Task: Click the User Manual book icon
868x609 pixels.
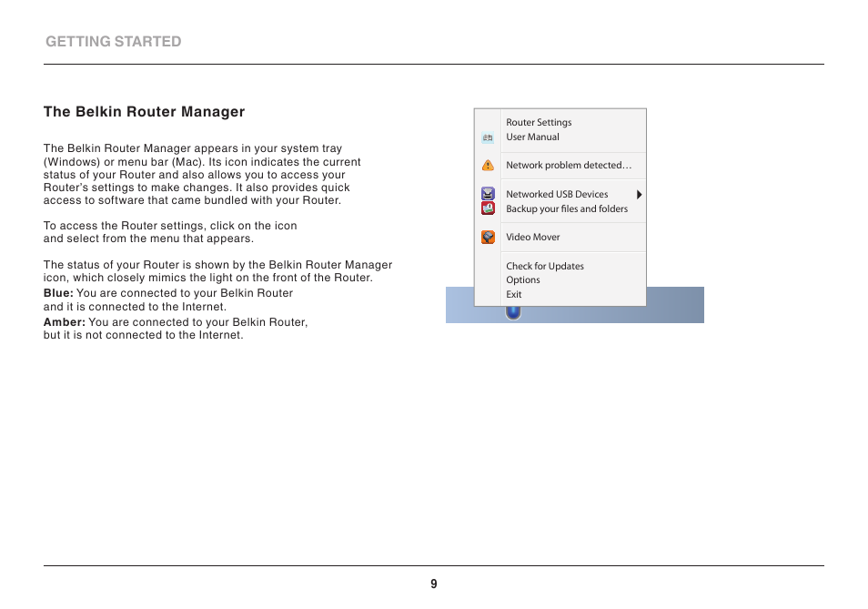Action: 488,137
